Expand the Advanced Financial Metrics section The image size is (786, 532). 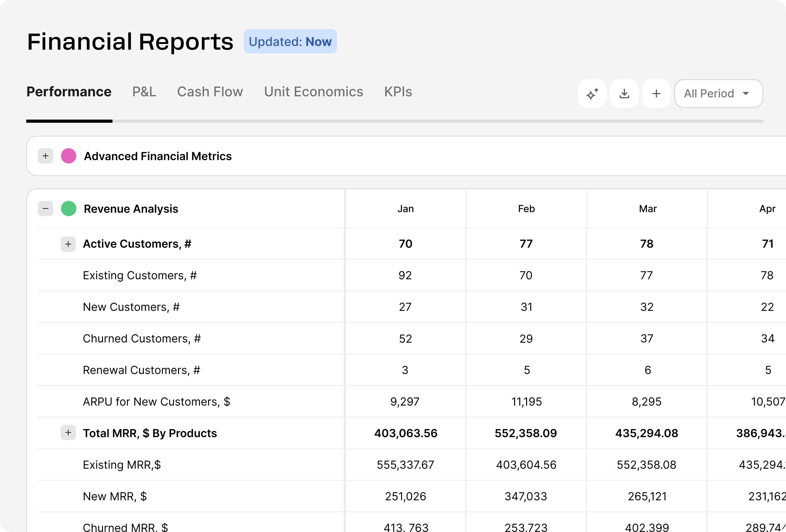pyautogui.click(x=45, y=156)
